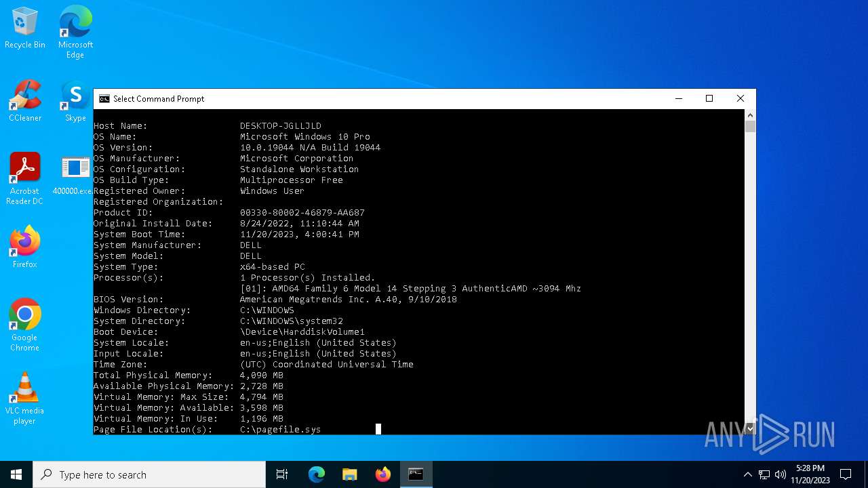Click the scrollbar down arrow in Command Prompt
Image resolution: width=868 pixels, height=488 pixels.
(x=750, y=428)
